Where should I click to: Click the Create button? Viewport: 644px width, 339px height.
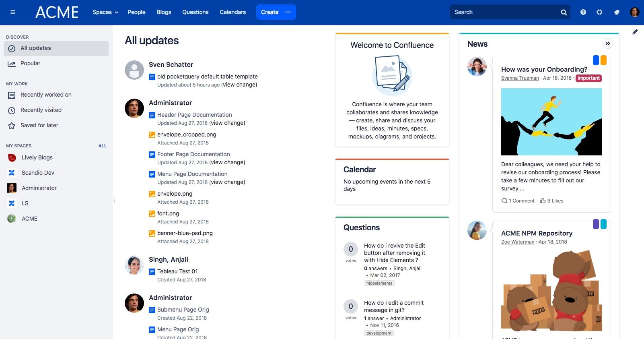(x=270, y=12)
